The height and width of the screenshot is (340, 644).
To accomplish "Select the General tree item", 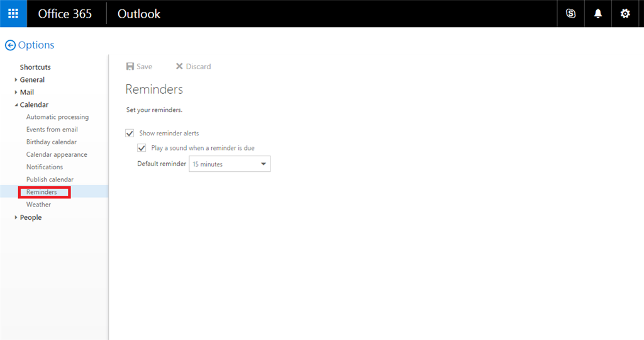I will coord(32,80).
